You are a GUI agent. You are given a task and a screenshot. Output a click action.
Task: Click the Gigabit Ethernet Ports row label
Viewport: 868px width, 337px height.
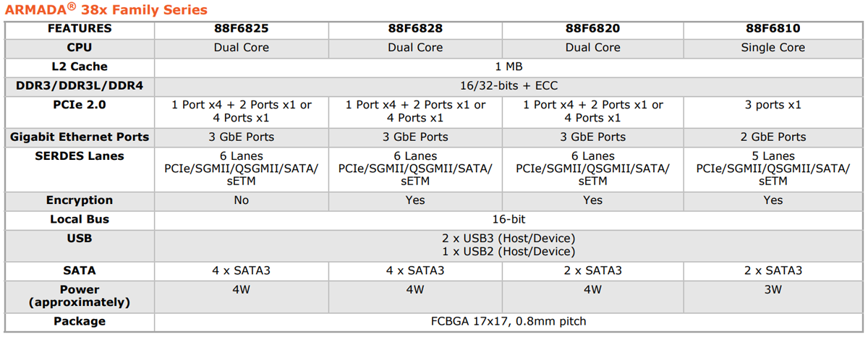pyautogui.click(x=80, y=137)
